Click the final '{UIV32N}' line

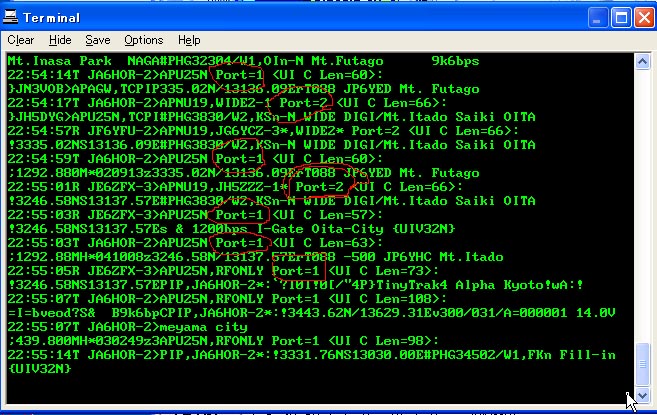[39, 369]
